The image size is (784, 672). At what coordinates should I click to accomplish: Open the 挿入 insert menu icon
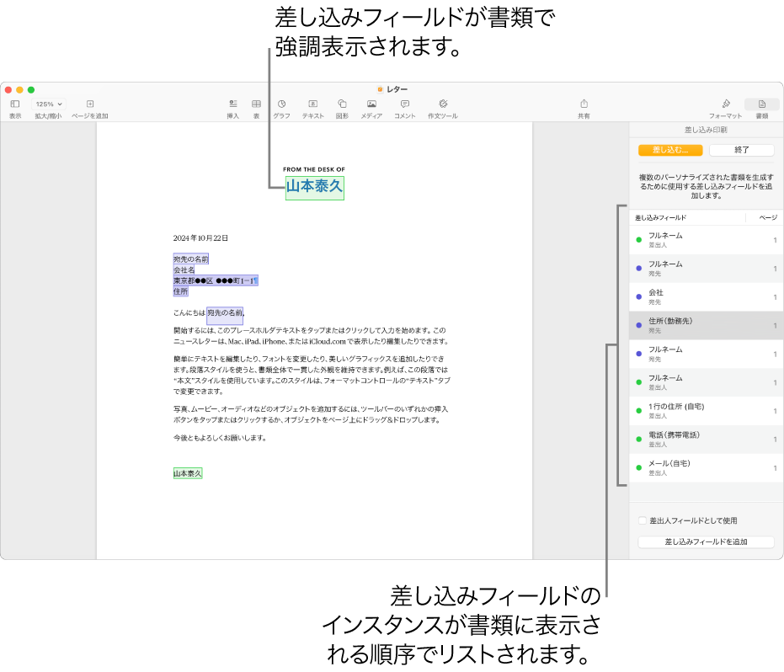point(233,104)
